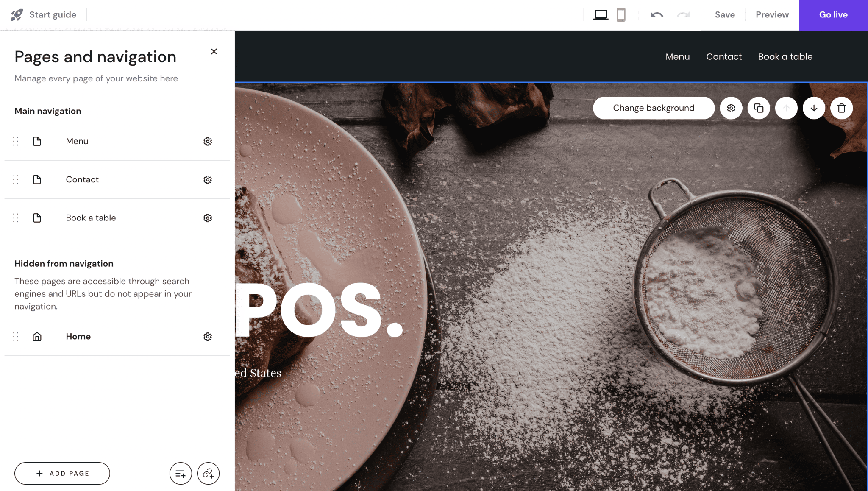
Task: Click the duplicate section icon
Action: [759, 108]
